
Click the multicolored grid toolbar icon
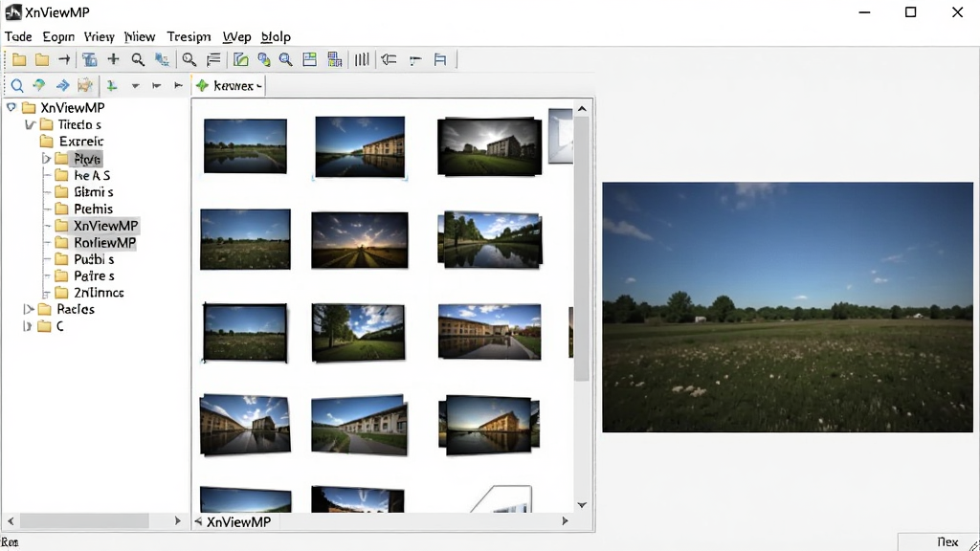[x=334, y=59]
